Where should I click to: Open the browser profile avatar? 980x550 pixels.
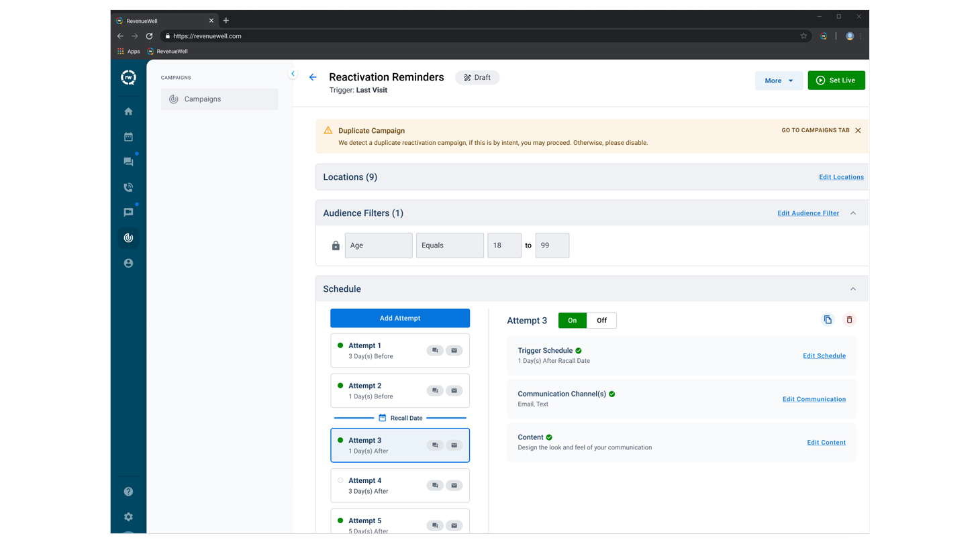(x=850, y=36)
